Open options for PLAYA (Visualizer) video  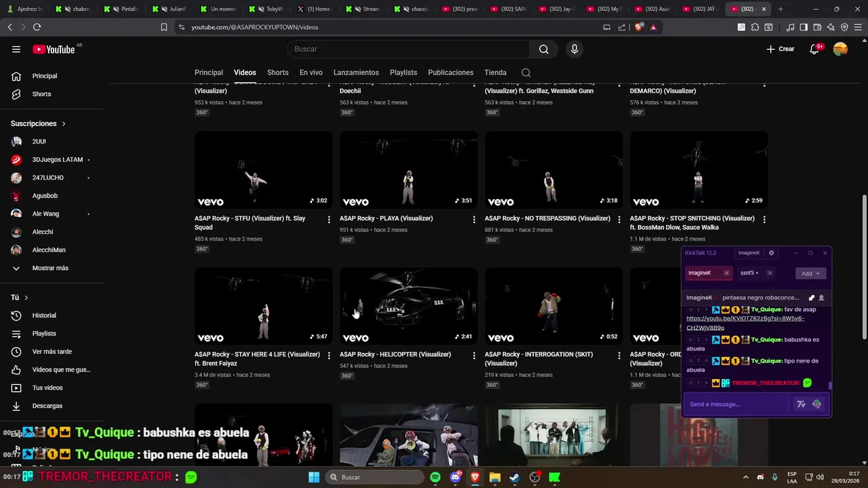(474, 220)
